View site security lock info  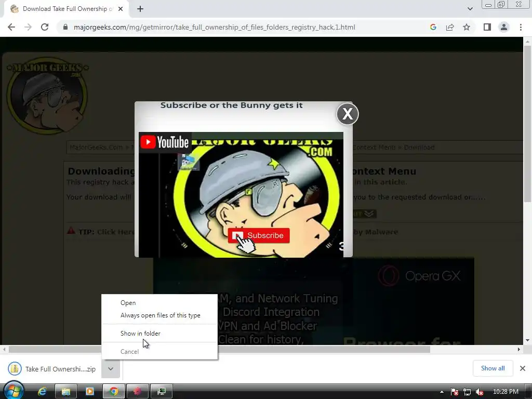coord(65,27)
